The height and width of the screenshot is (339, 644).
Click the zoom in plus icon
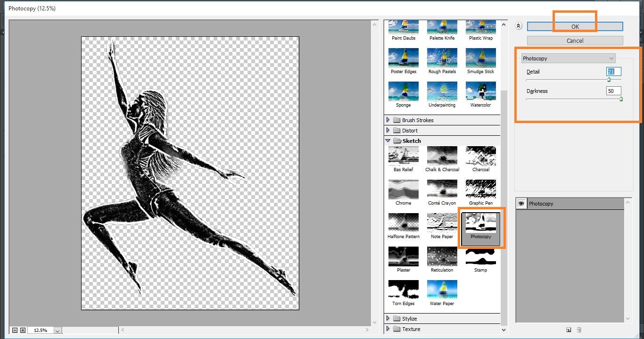click(x=23, y=331)
